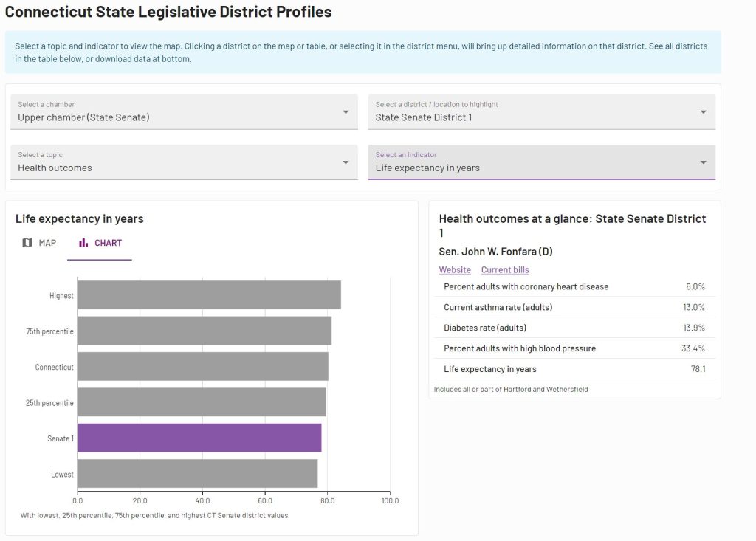Select the 75th percentile bar
Screen dimensions: 756x541
point(205,331)
